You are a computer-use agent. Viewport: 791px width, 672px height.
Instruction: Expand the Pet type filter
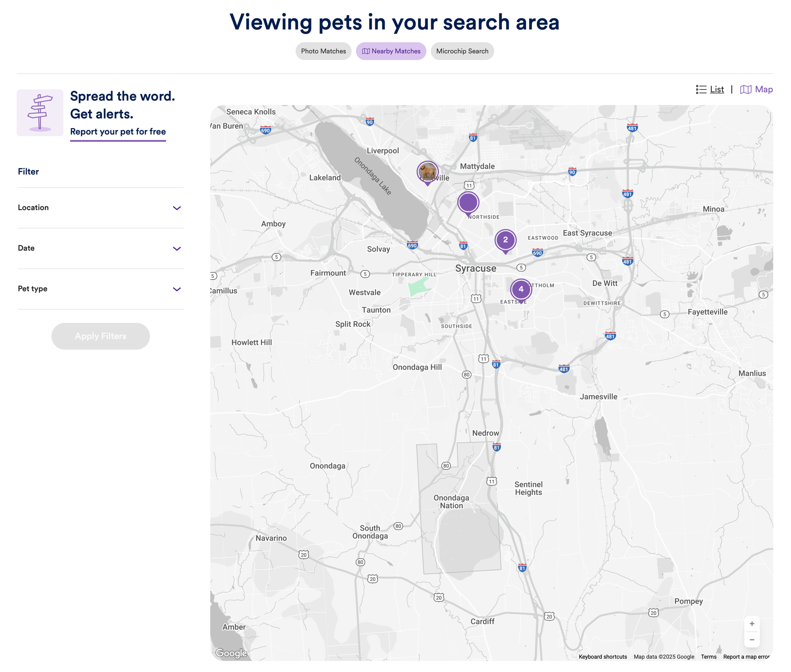(x=100, y=289)
